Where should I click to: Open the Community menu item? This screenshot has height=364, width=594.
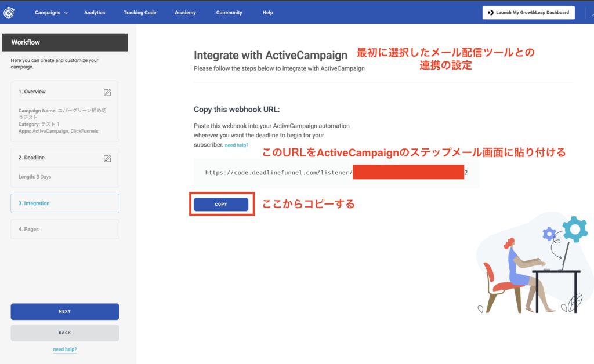click(229, 13)
